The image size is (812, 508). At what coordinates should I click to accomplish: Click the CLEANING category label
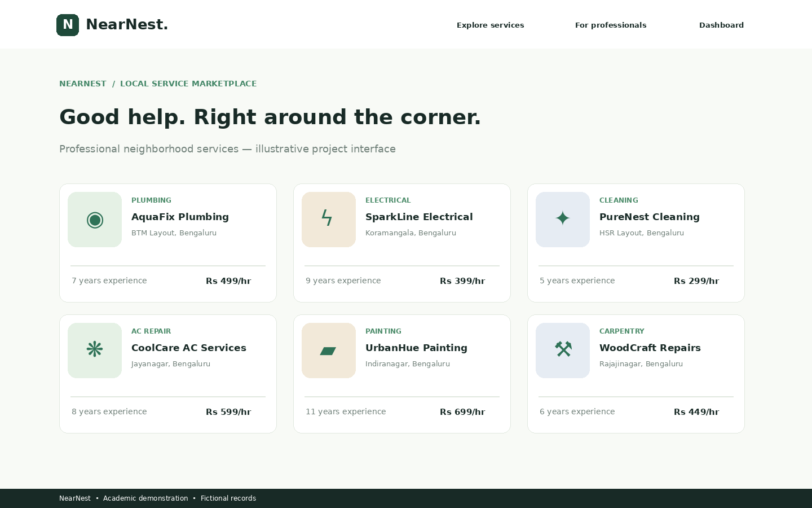point(619,200)
